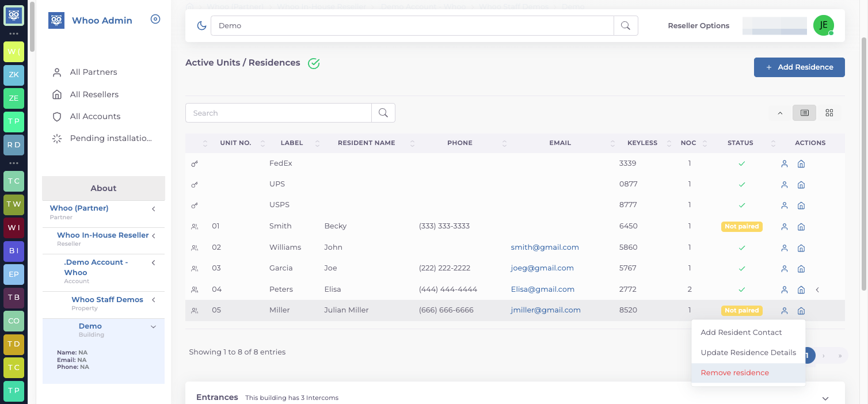Select the ZK workspace tile
The height and width of the screenshot is (404, 868).
[x=14, y=75]
